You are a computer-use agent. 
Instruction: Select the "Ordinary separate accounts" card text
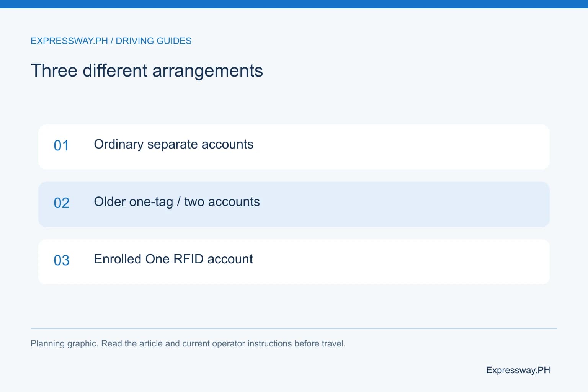pos(173,144)
